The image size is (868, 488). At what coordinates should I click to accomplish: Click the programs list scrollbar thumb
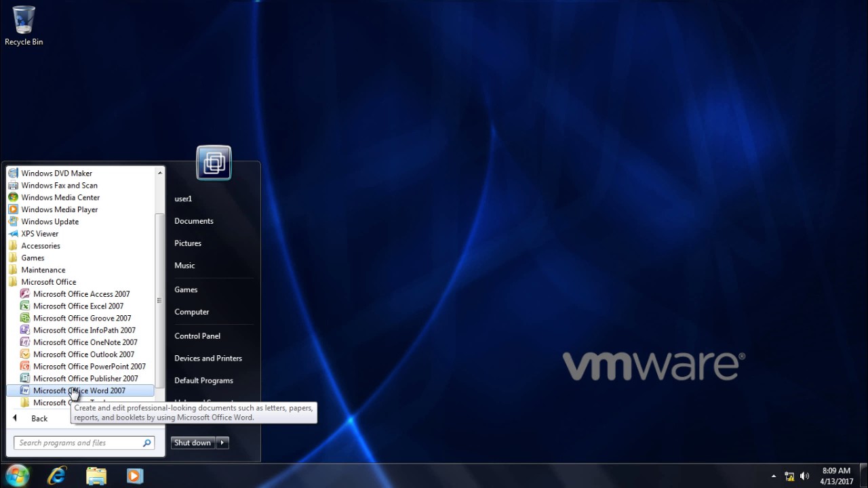point(160,300)
